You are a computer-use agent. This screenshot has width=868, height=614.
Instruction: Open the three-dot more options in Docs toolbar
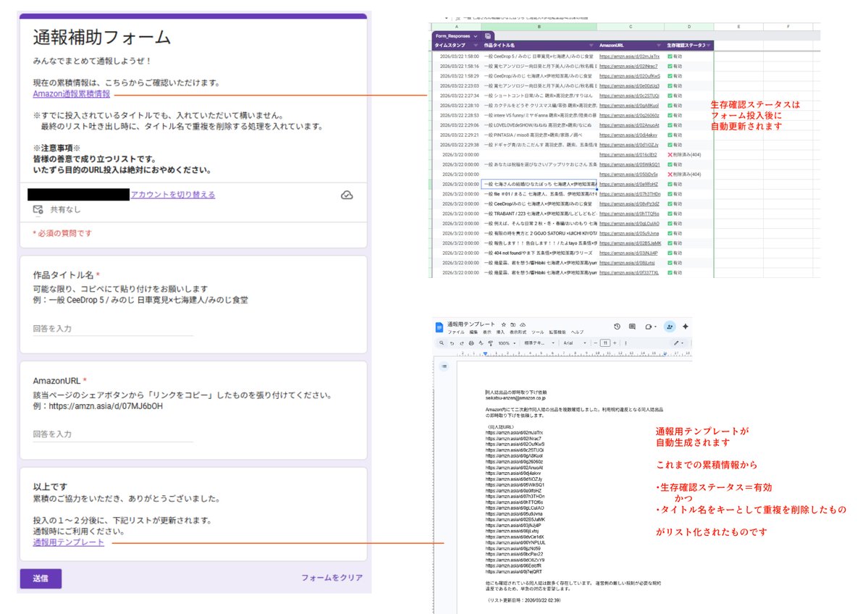[x=625, y=343]
